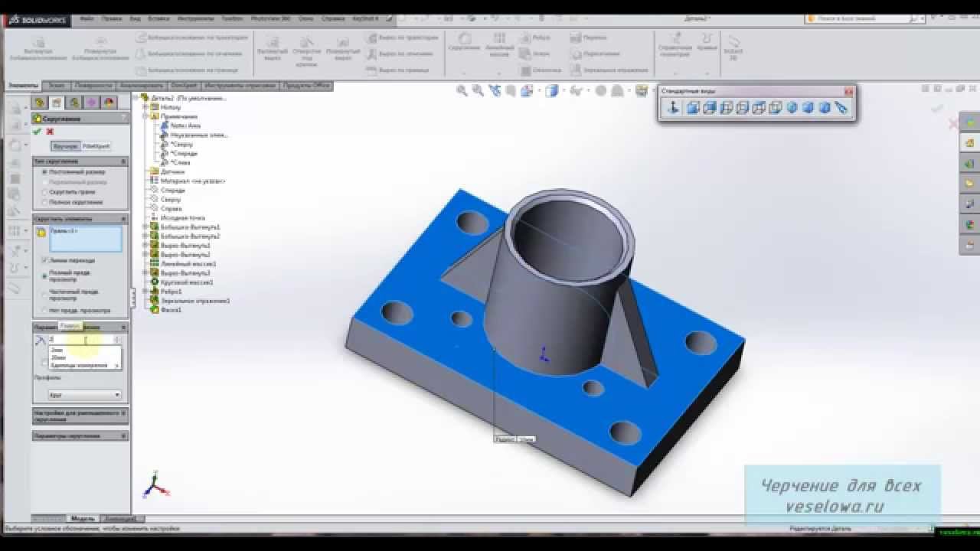
Task: Open the DimXpertManager tab icon
Action: pyautogui.click(x=91, y=103)
